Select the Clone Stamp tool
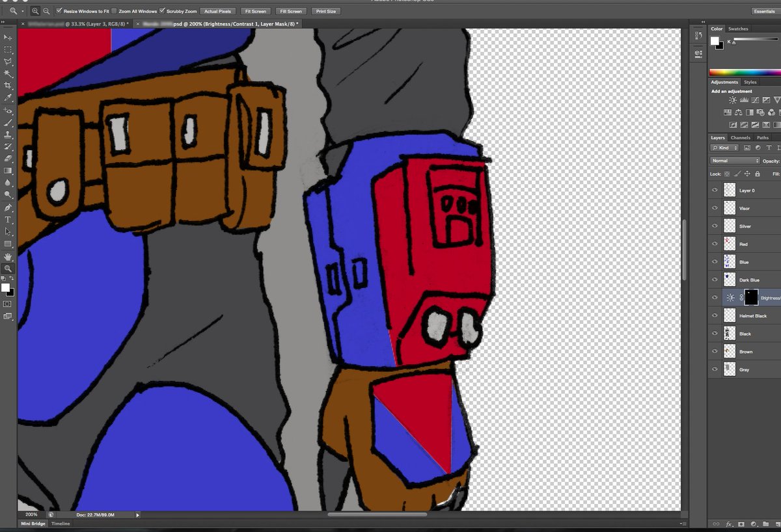 click(x=8, y=135)
